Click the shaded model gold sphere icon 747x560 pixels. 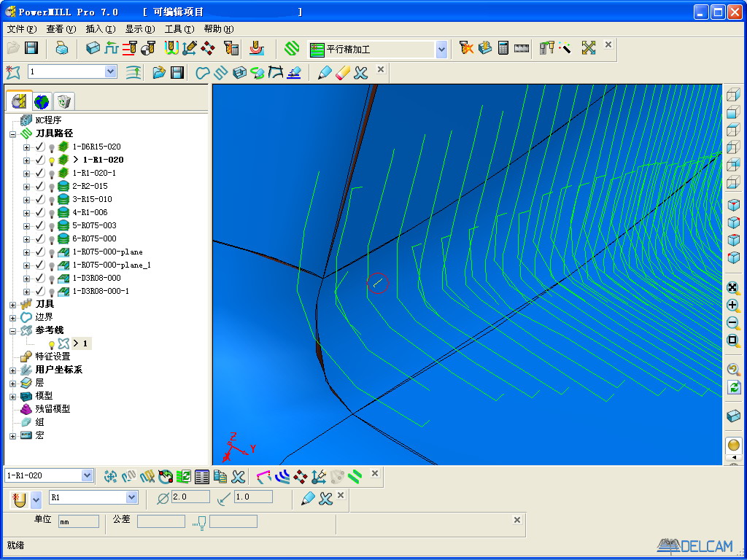pyautogui.click(x=734, y=446)
